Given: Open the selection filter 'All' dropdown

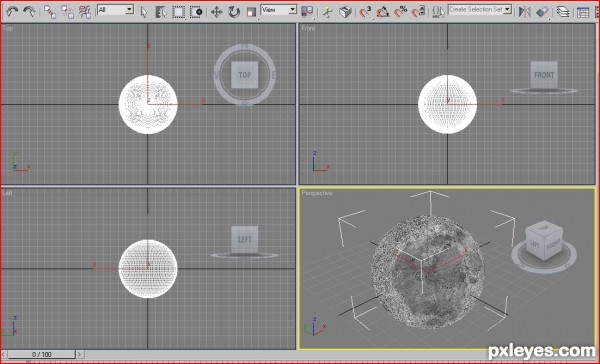Looking at the screenshot, I should coord(116,10).
